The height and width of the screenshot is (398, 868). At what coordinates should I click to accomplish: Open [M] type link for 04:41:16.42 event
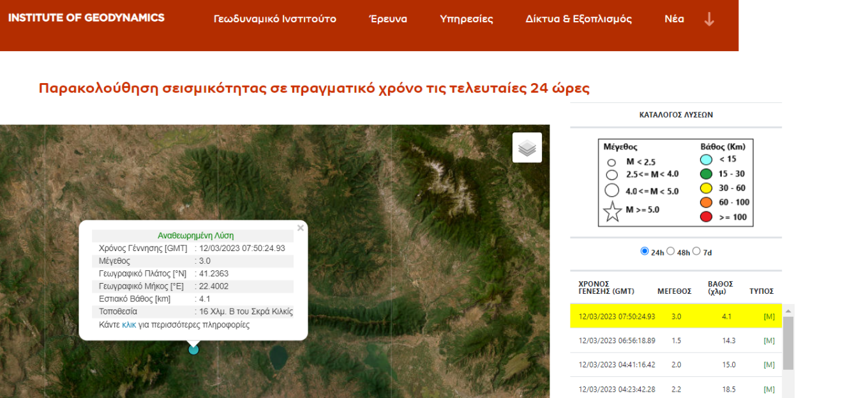point(769,365)
